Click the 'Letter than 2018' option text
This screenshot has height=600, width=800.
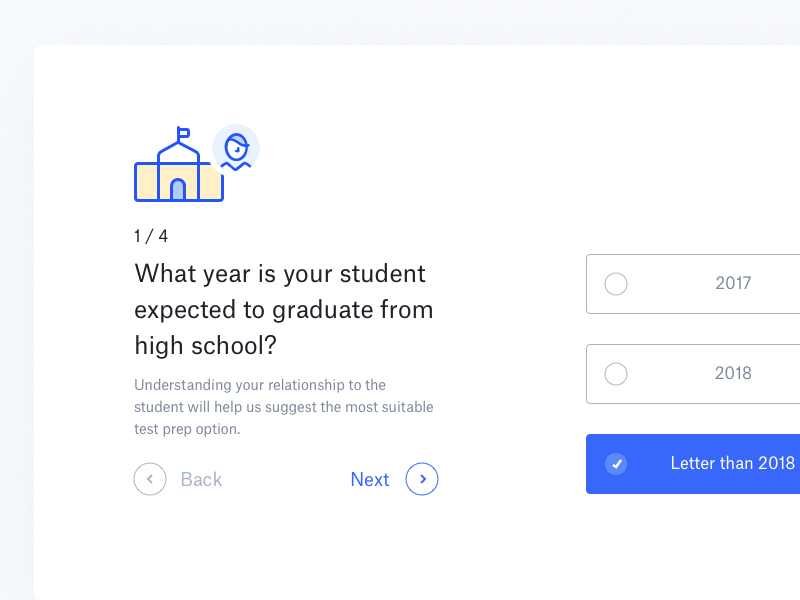(733, 463)
